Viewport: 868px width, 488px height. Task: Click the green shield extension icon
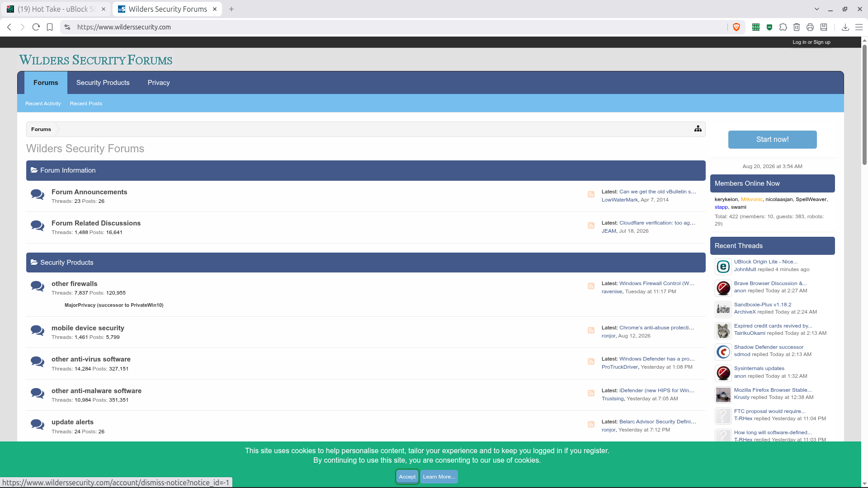769,27
